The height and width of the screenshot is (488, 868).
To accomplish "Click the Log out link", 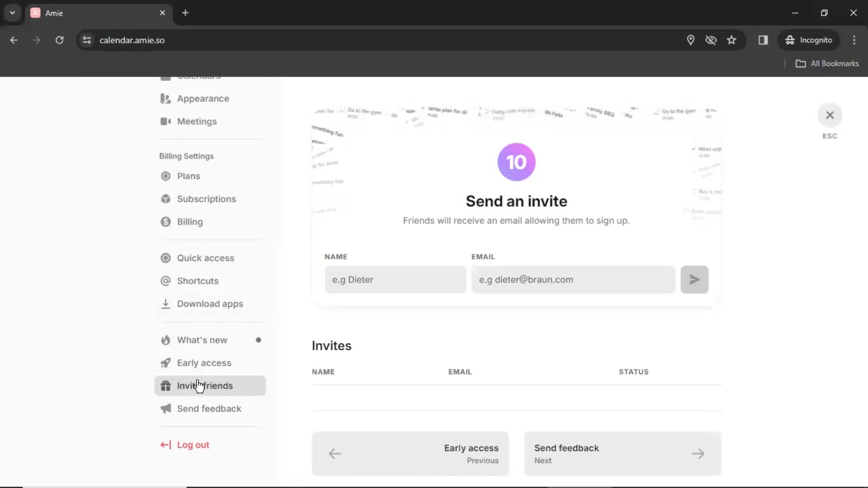I will 193,445.
